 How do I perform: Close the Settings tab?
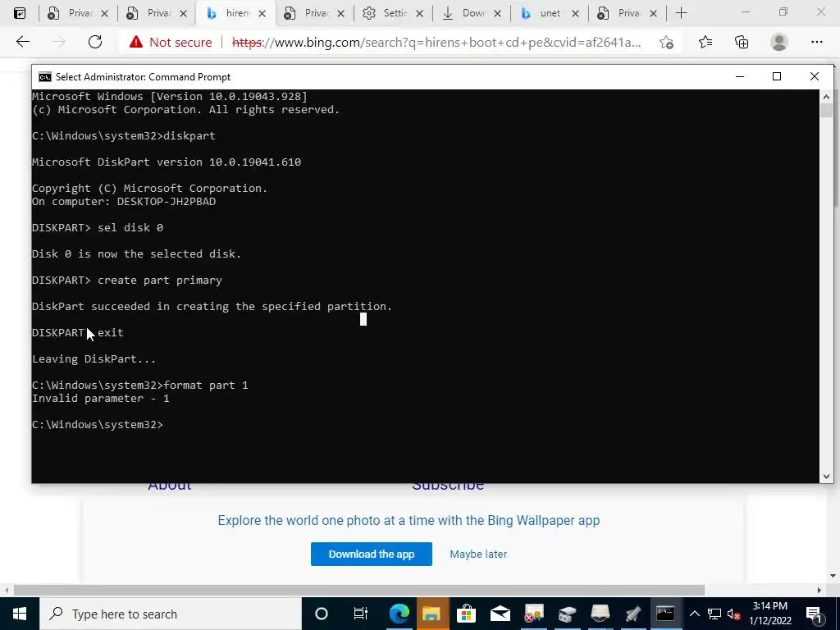coord(419,14)
